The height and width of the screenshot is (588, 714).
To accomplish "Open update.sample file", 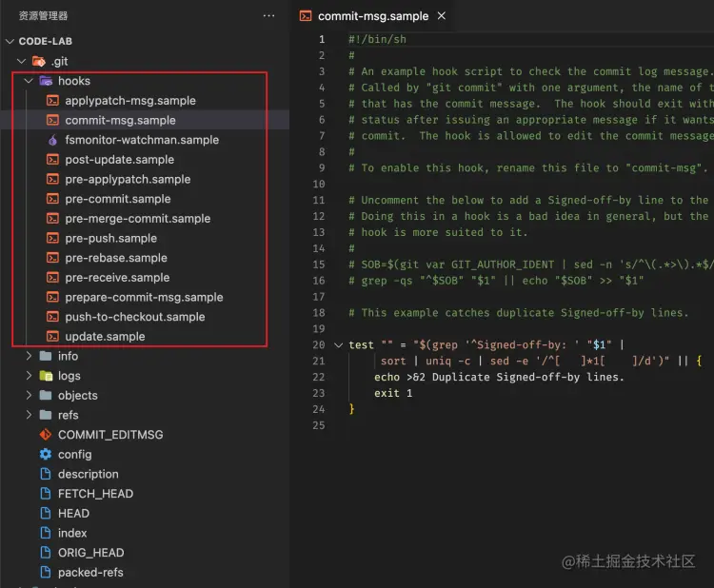I will coord(105,336).
